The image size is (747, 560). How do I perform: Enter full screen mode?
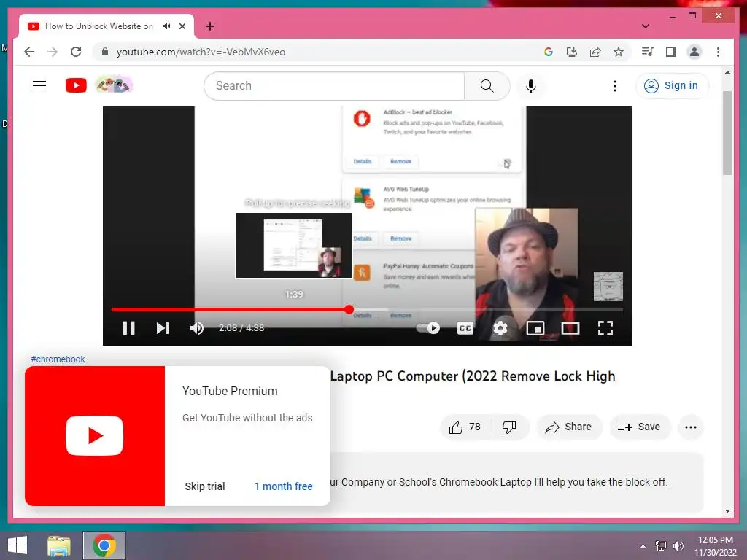tap(605, 328)
